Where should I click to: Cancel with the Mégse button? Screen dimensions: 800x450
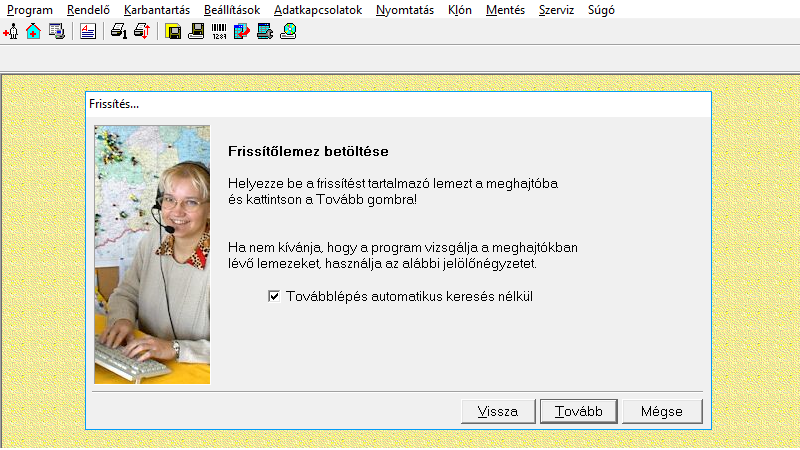point(662,411)
